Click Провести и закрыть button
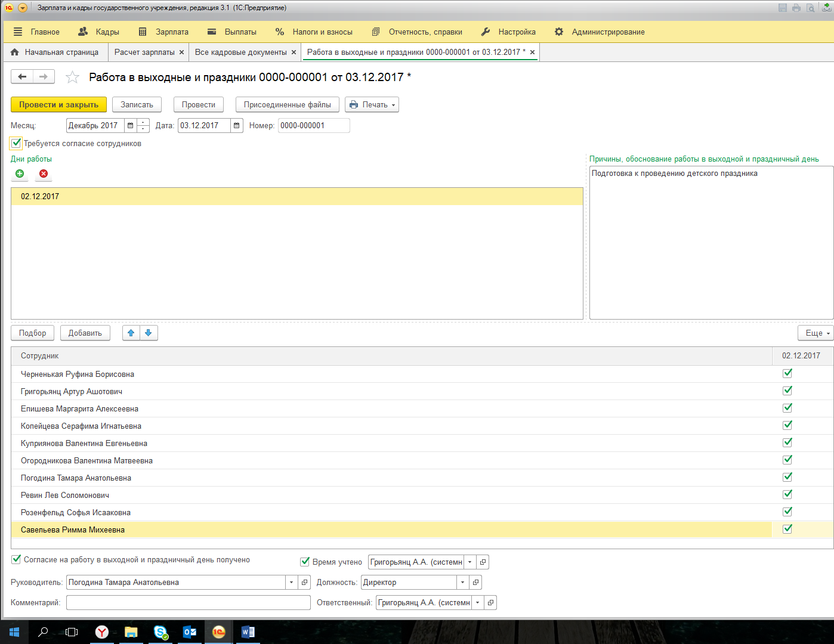834x644 pixels. pyautogui.click(x=58, y=104)
